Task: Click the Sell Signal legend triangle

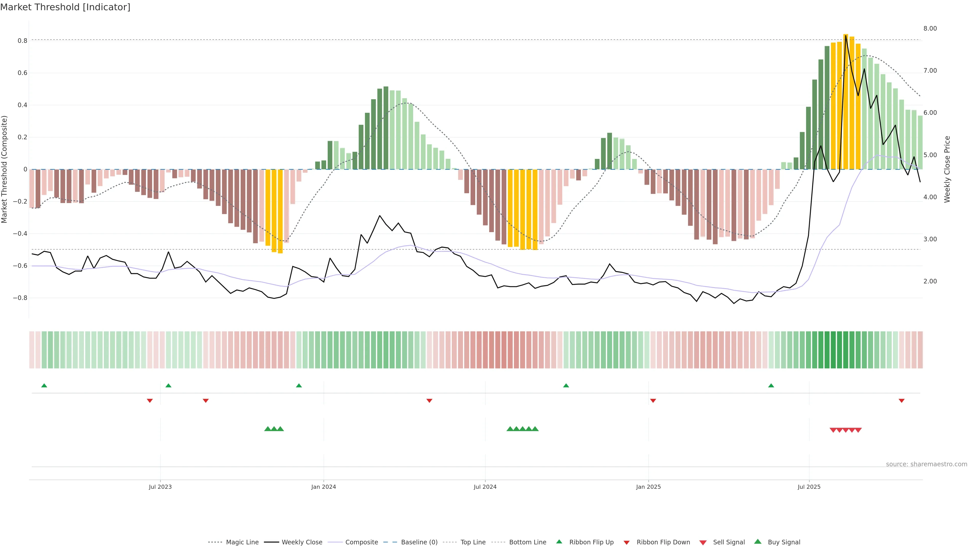Action: (703, 542)
